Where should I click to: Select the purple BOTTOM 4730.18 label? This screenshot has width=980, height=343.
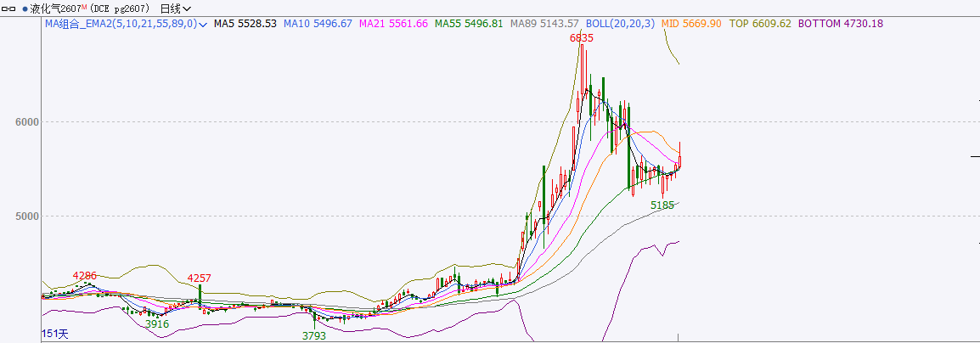(x=840, y=24)
